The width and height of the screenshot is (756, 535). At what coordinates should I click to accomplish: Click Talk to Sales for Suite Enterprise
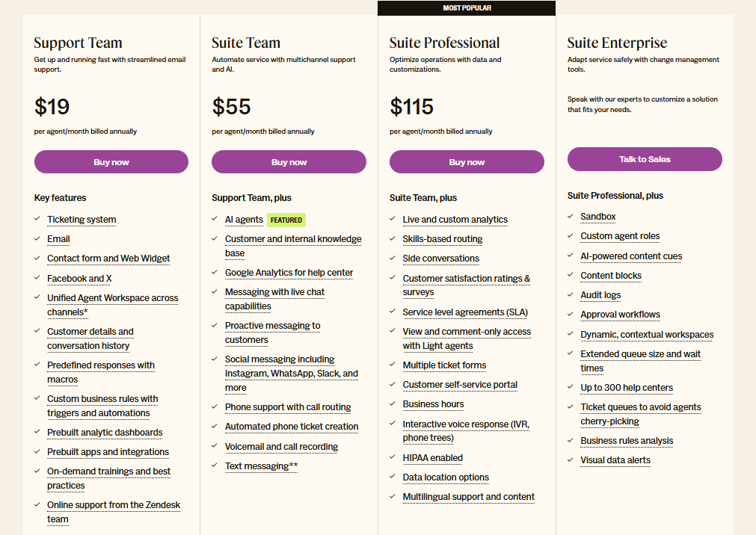coord(644,158)
